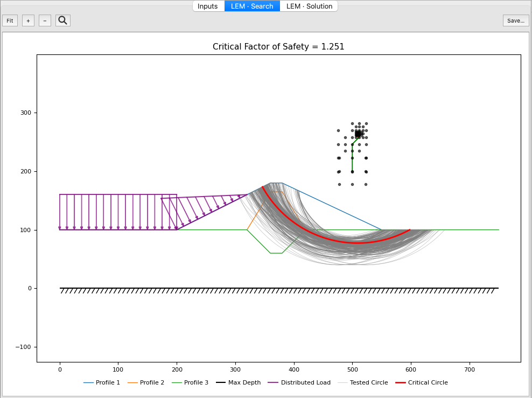
Task: Click the Critical Factor of Safety title
Action: pyautogui.click(x=278, y=46)
